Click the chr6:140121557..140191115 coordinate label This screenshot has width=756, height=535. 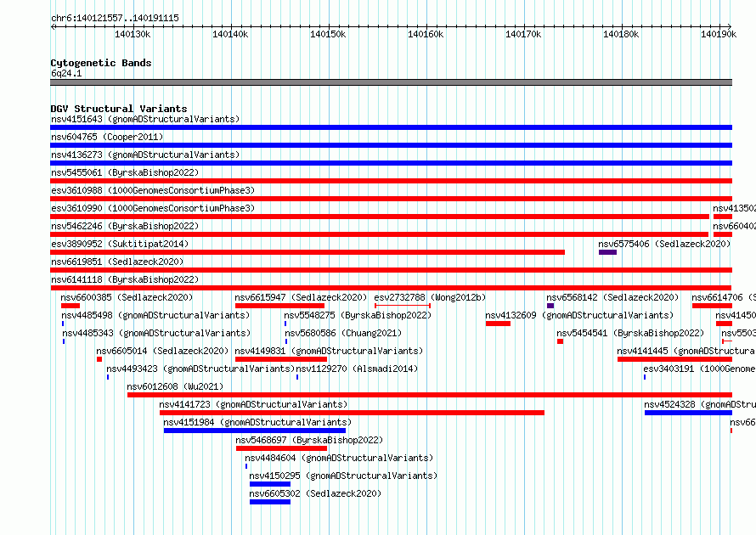click(x=115, y=18)
